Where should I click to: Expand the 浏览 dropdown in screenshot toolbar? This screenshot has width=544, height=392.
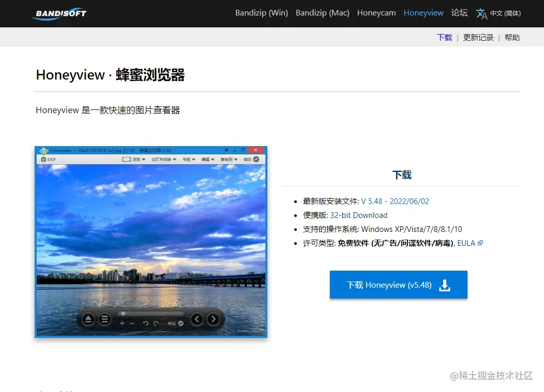[x=139, y=160]
